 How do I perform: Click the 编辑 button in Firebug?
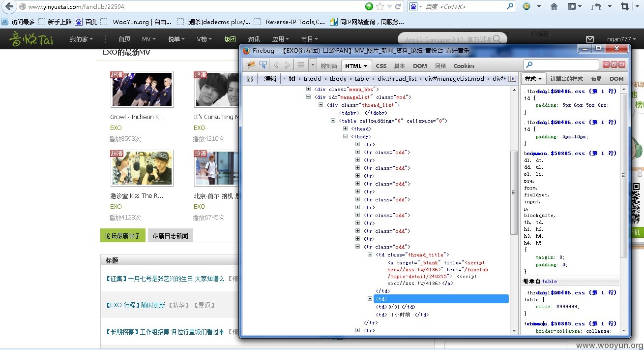270,79
